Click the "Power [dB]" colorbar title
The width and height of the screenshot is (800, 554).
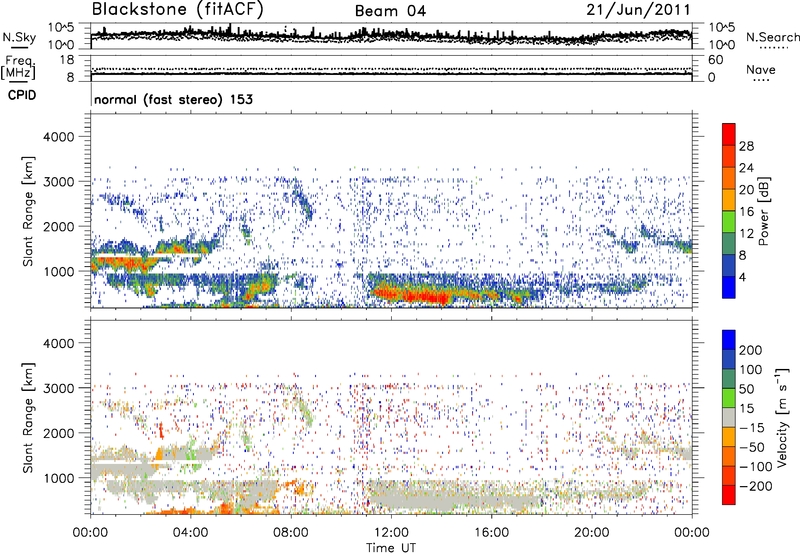[x=763, y=211]
